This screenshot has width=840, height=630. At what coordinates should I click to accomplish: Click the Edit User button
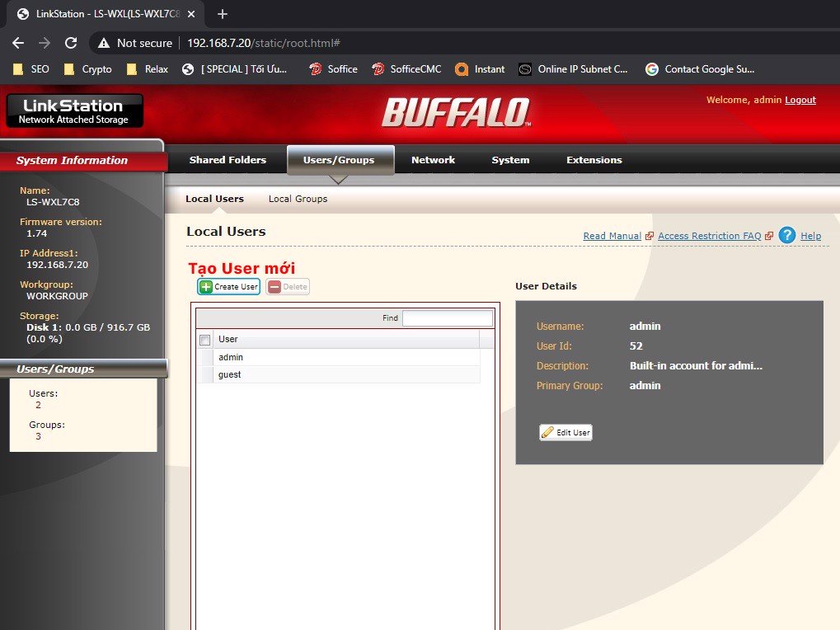point(565,432)
